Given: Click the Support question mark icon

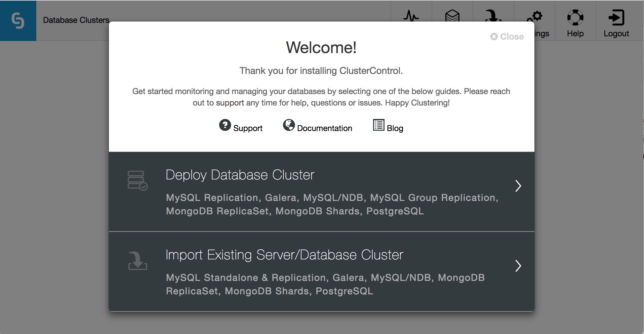Looking at the screenshot, I should (225, 125).
